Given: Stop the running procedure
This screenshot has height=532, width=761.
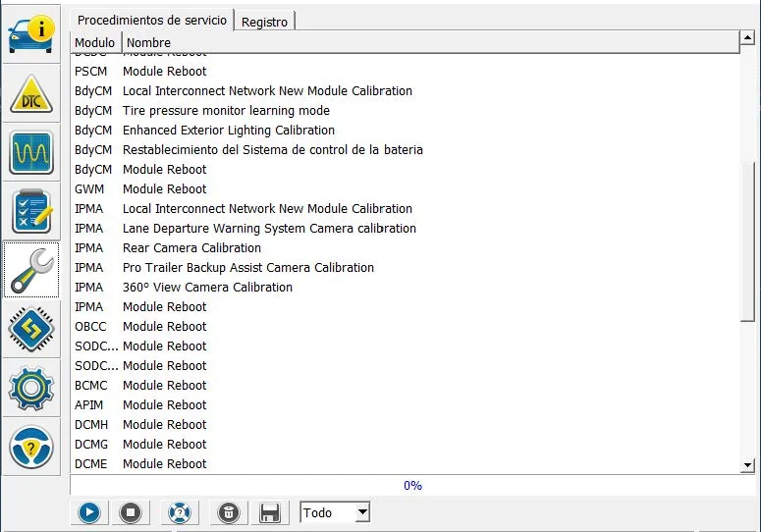Looking at the screenshot, I should [x=131, y=512].
